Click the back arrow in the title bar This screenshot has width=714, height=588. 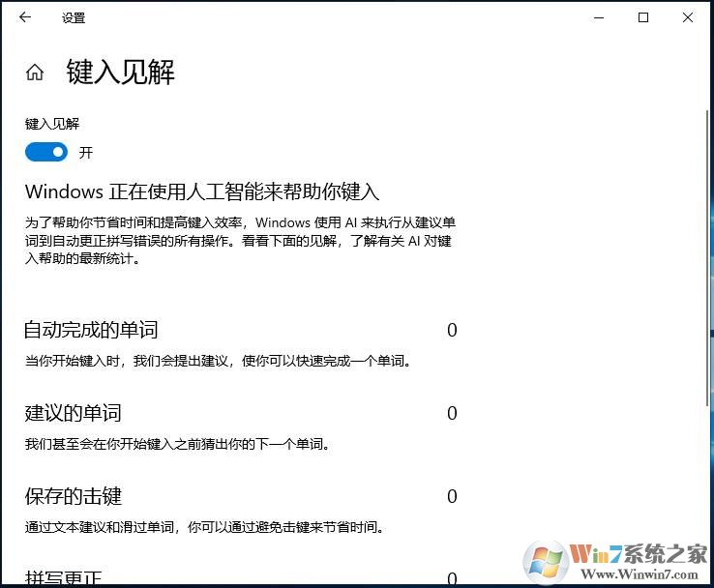(x=25, y=17)
